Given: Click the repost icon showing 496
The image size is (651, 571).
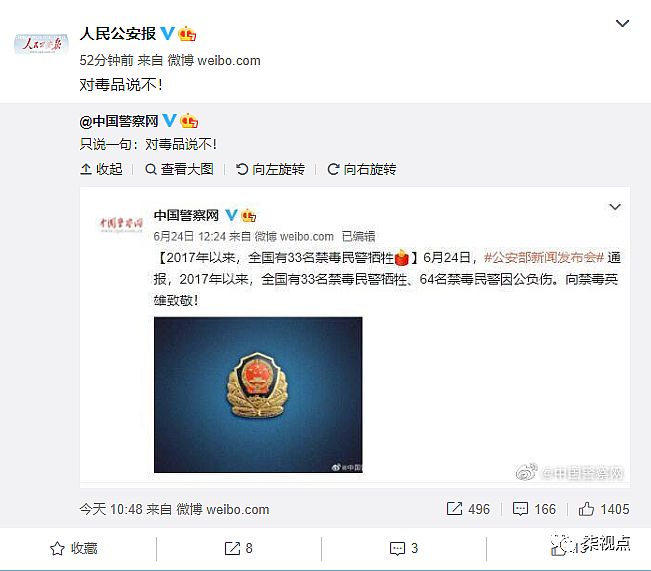Looking at the screenshot, I should click(x=468, y=509).
